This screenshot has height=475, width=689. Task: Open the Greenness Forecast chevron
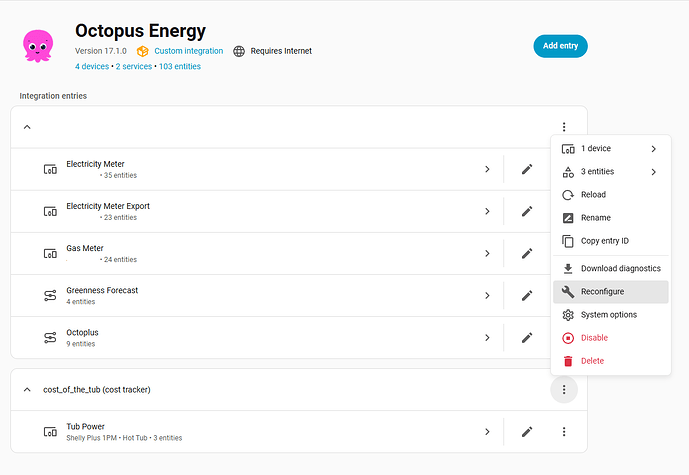pyautogui.click(x=487, y=296)
